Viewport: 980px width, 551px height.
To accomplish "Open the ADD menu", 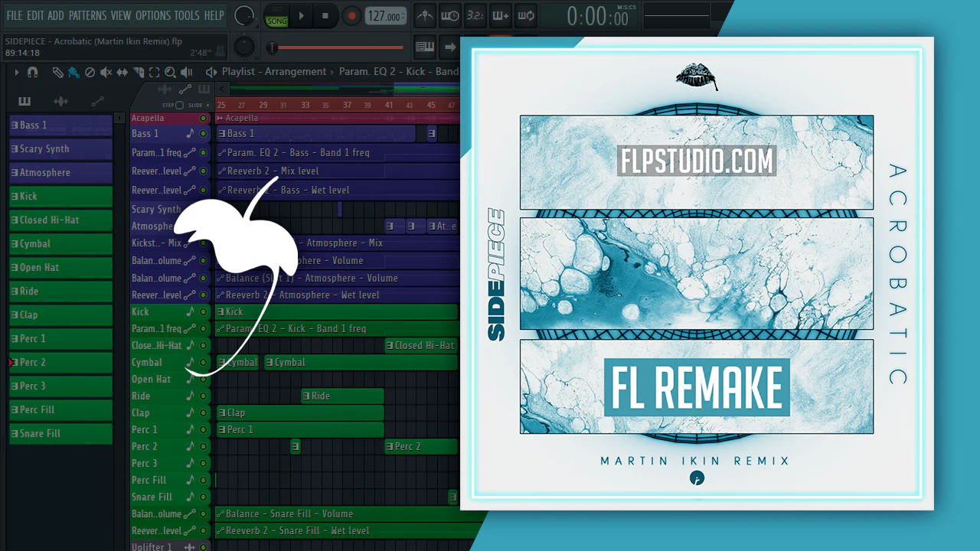I will tap(56, 15).
